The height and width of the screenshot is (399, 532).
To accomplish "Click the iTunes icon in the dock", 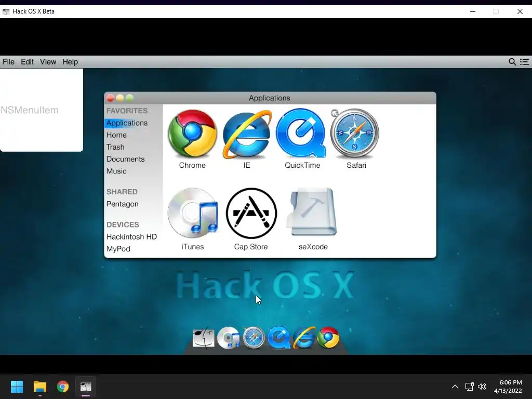I will 229,338.
